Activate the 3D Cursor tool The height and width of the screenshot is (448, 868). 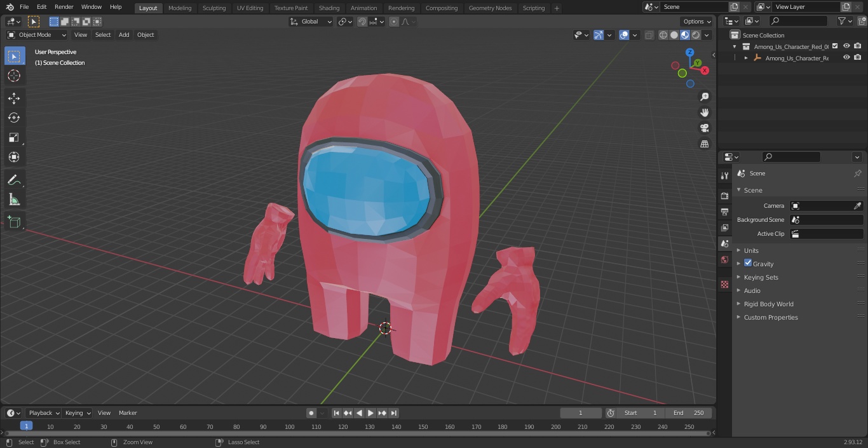(x=14, y=76)
